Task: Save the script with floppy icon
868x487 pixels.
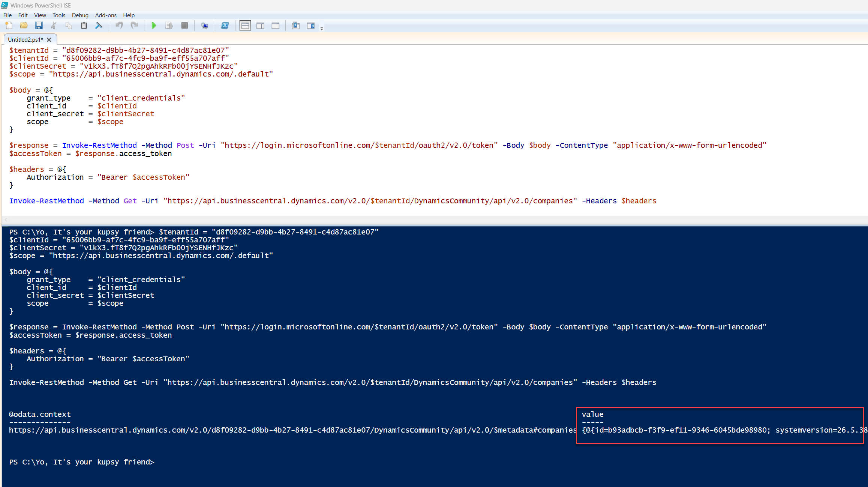Action: 39,26
